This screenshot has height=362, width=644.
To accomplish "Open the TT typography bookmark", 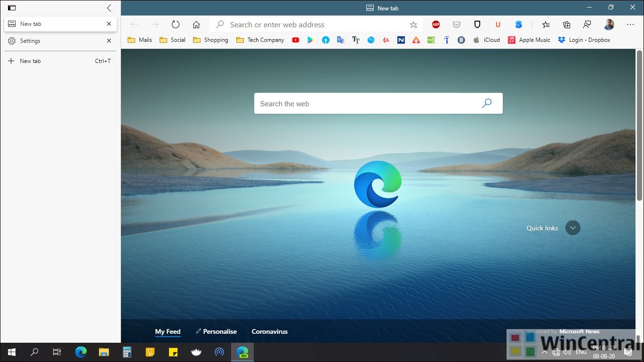I will click(356, 40).
